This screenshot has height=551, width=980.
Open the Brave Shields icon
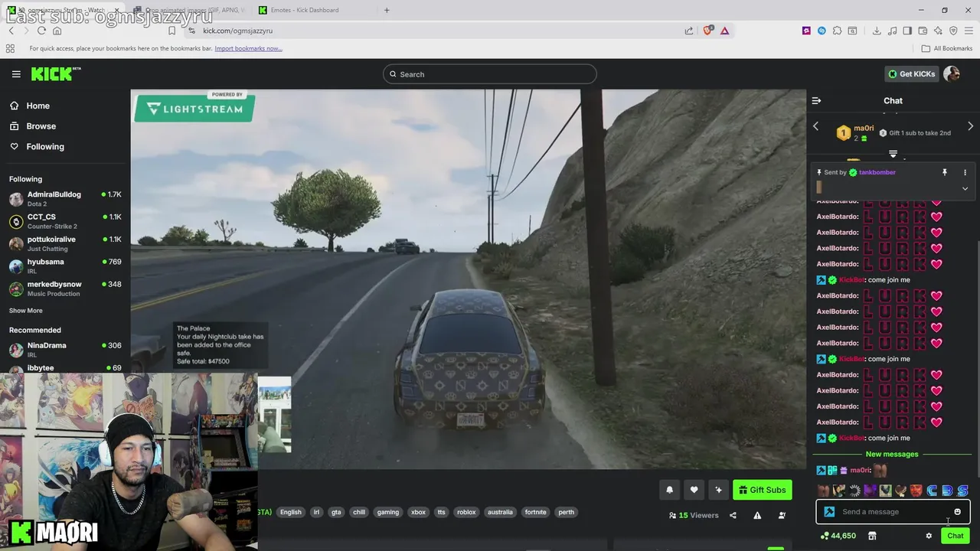pos(709,31)
